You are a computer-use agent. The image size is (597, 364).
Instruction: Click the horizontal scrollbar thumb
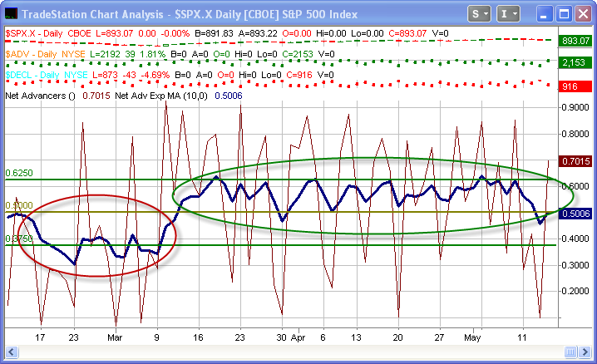(x=570, y=352)
